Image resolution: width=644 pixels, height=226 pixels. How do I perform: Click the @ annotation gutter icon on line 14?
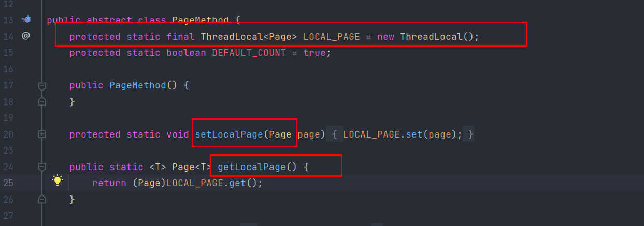pos(26,36)
